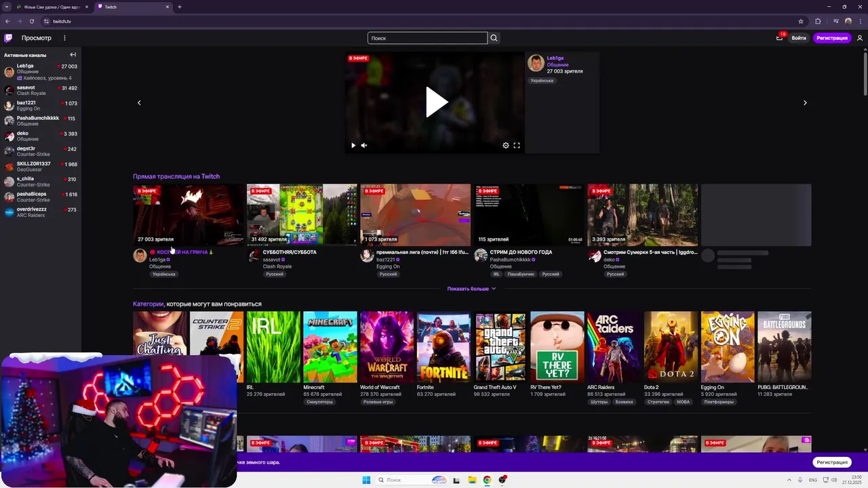Open File Explorer from the taskbar
The height and width of the screenshot is (488, 868).
pyautogui.click(x=472, y=480)
